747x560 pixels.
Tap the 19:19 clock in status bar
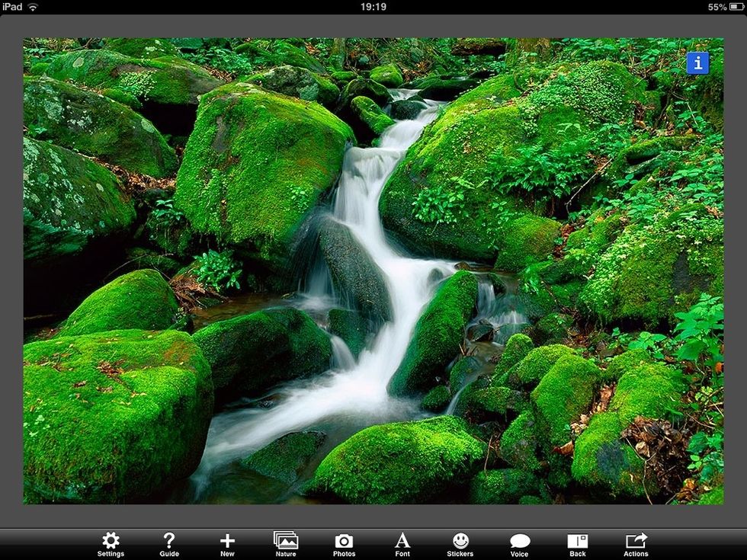[x=373, y=7]
